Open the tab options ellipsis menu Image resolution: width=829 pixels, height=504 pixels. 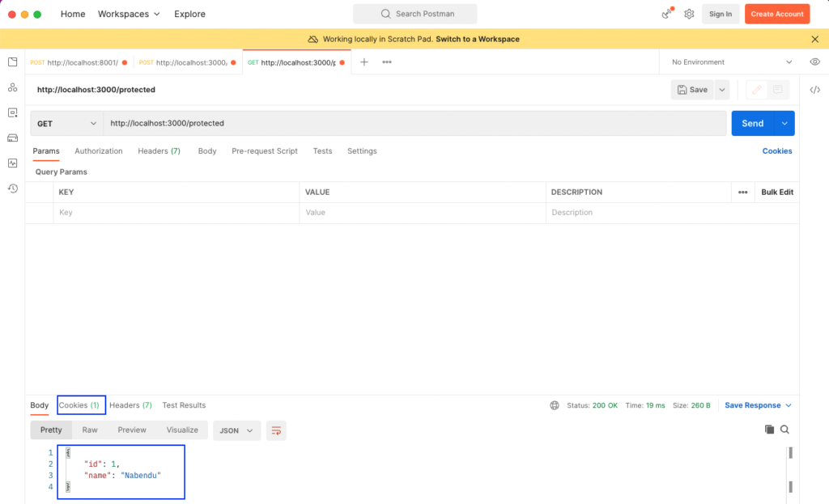click(387, 61)
